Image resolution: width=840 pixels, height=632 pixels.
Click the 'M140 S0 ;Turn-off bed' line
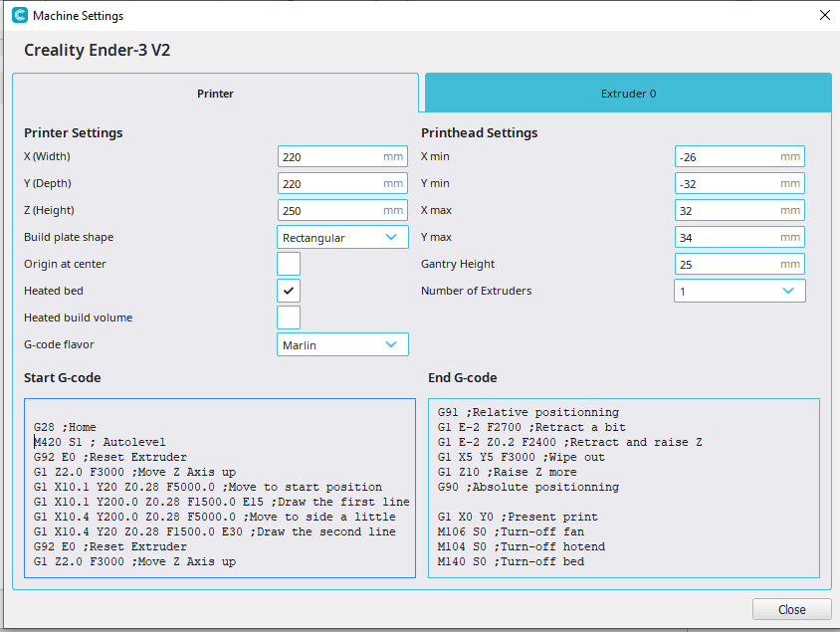(x=511, y=562)
